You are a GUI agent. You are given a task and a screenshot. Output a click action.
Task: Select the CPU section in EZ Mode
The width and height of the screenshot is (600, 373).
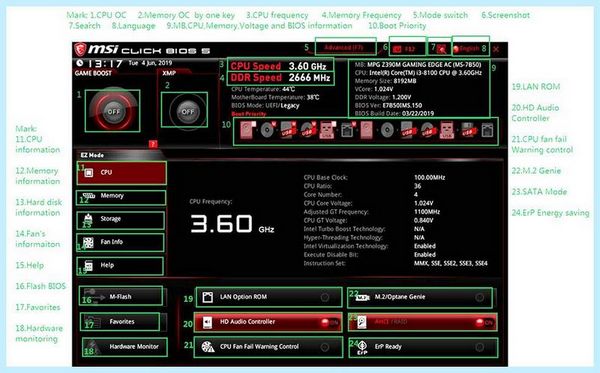click(122, 173)
